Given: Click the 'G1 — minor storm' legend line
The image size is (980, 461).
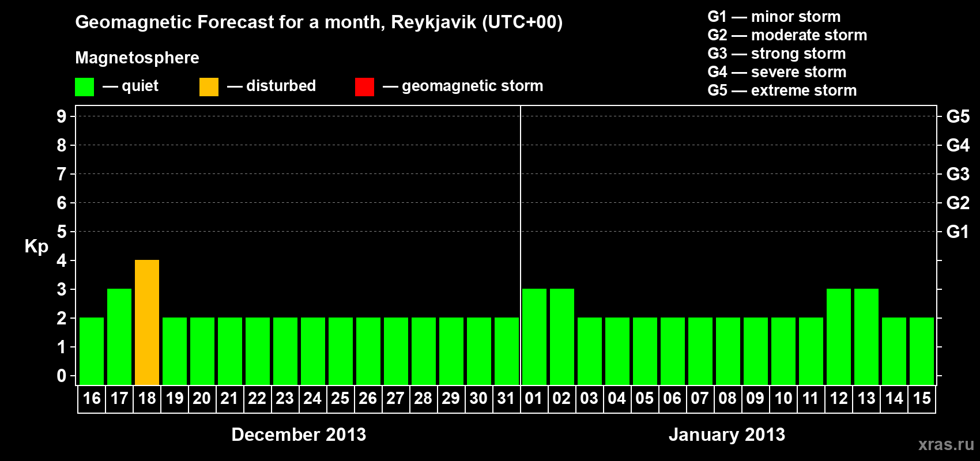Looking at the screenshot, I should coord(774,17).
